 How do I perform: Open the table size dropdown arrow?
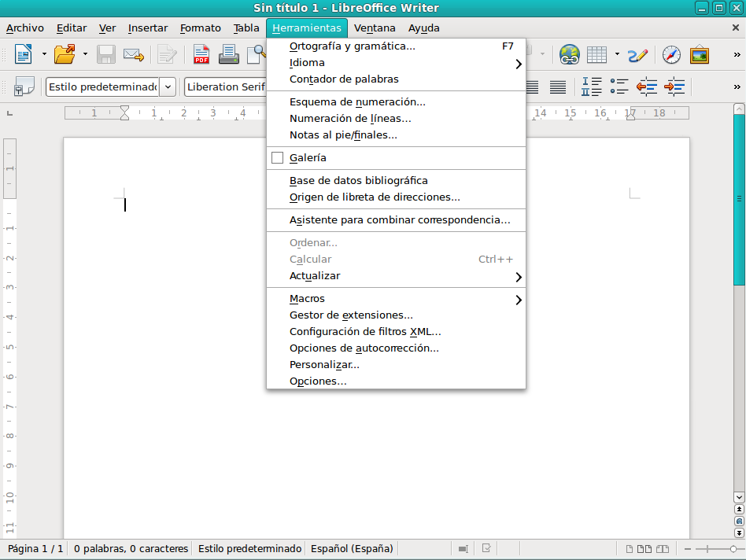[x=617, y=54]
